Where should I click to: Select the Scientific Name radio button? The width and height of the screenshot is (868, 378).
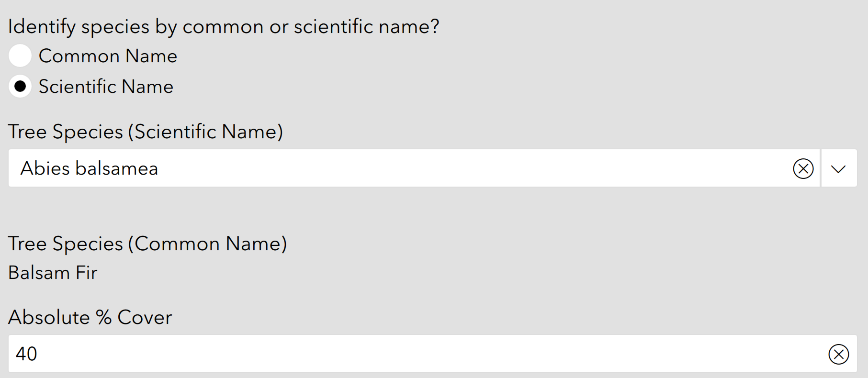click(20, 87)
